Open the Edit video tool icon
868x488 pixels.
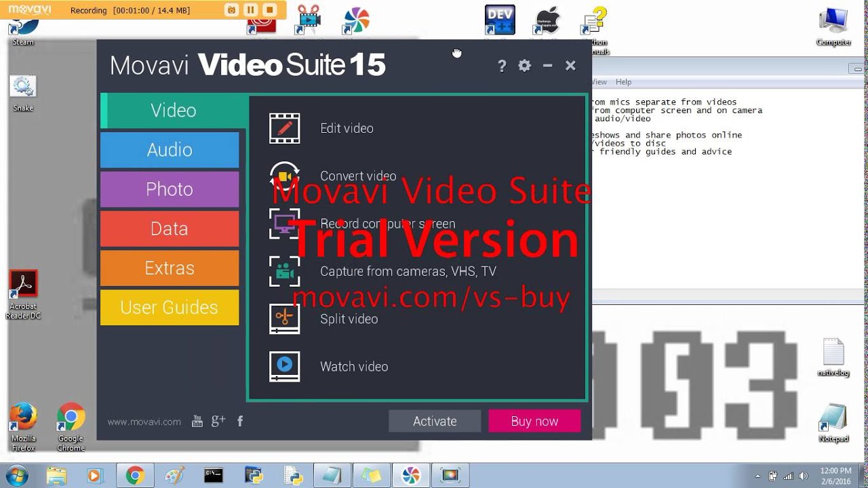coord(284,128)
